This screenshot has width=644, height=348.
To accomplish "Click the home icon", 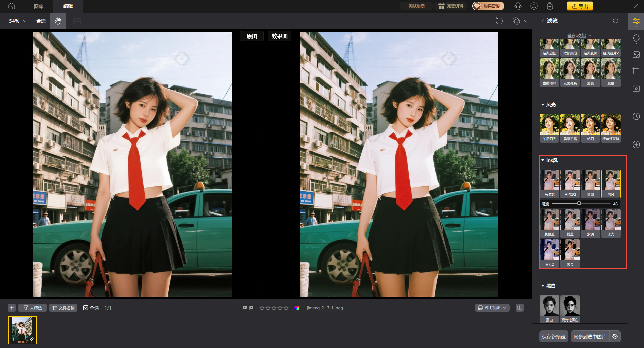I will coord(12,6).
